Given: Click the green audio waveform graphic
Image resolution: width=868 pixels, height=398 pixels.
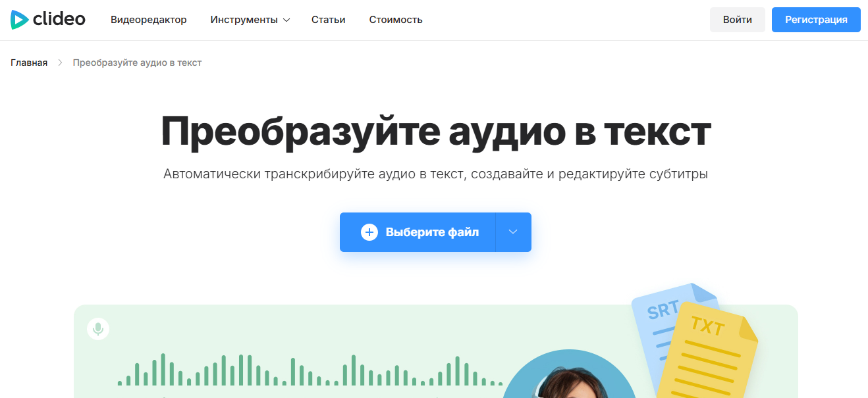Looking at the screenshot, I should tap(310, 372).
